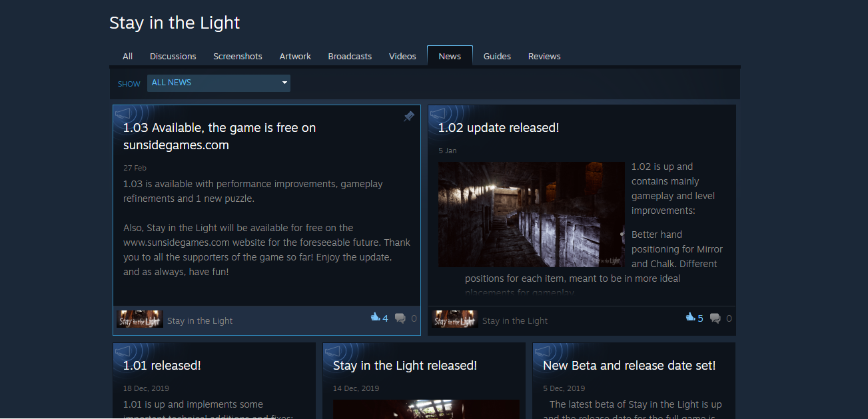Open comments on the 1.02 update post
The width and height of the screenshot is (868, 419).
click(715, 318)
